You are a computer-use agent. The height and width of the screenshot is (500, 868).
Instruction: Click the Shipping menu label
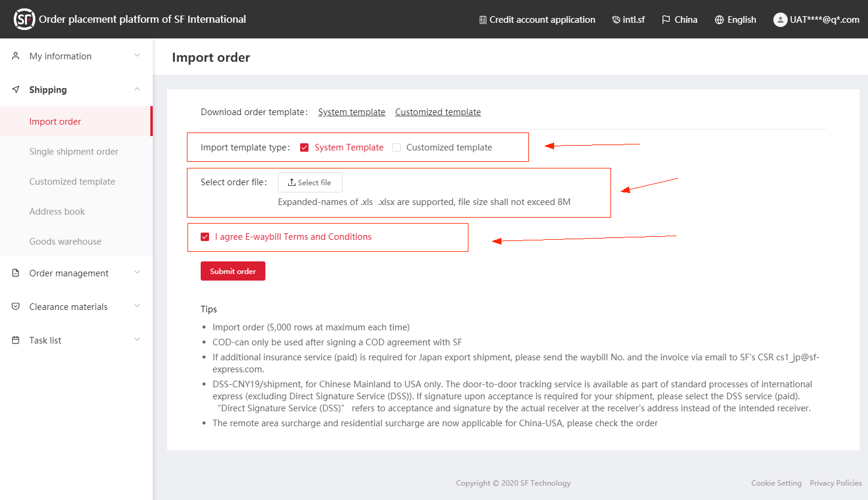[x=48, y=89]
